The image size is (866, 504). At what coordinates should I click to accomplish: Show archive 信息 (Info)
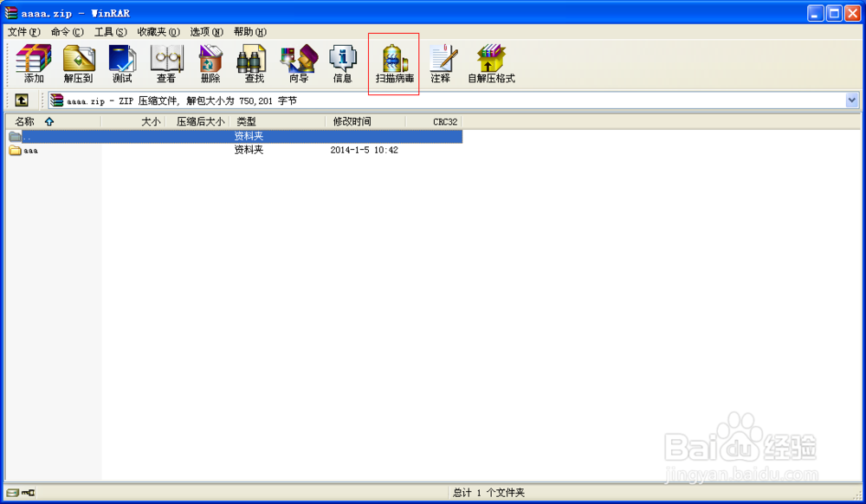point(342,63)
